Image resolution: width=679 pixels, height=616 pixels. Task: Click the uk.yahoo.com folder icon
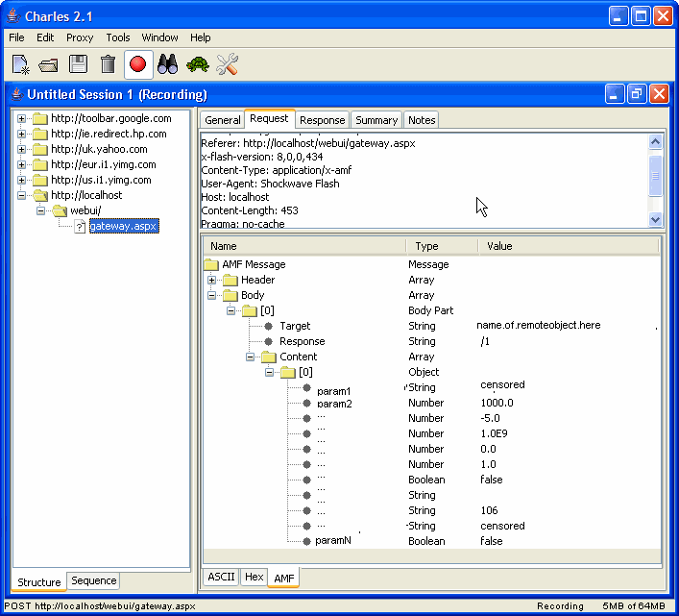tap(39, 150)
